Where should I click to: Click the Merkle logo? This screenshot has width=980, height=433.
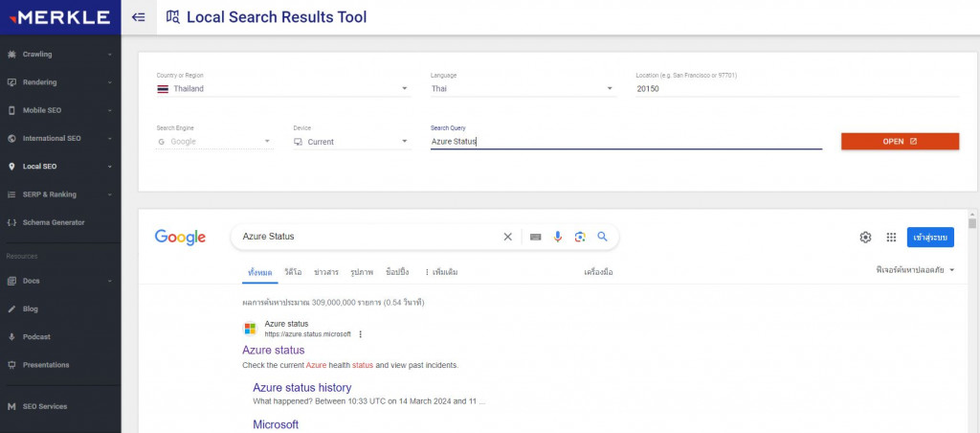[x=60, y=17]
